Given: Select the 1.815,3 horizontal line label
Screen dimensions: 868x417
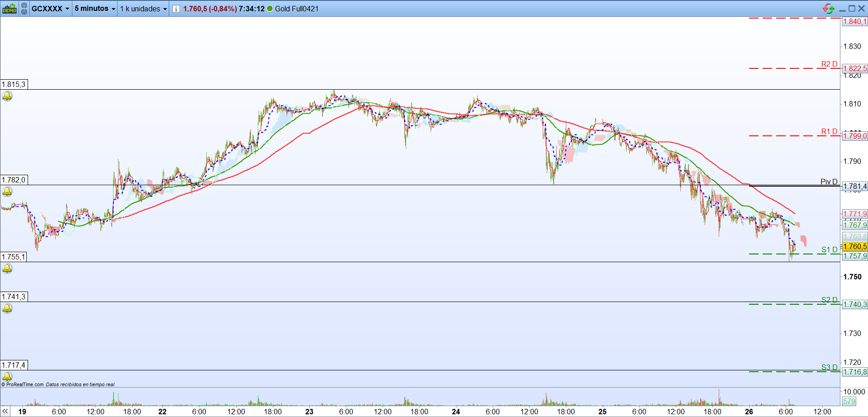Looking at the screenshot, I should tap(14, 84).
